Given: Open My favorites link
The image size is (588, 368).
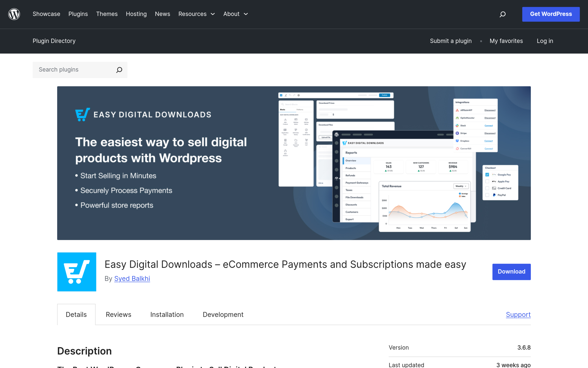Looking at the screenshot, I should click(x=506, y=41).
